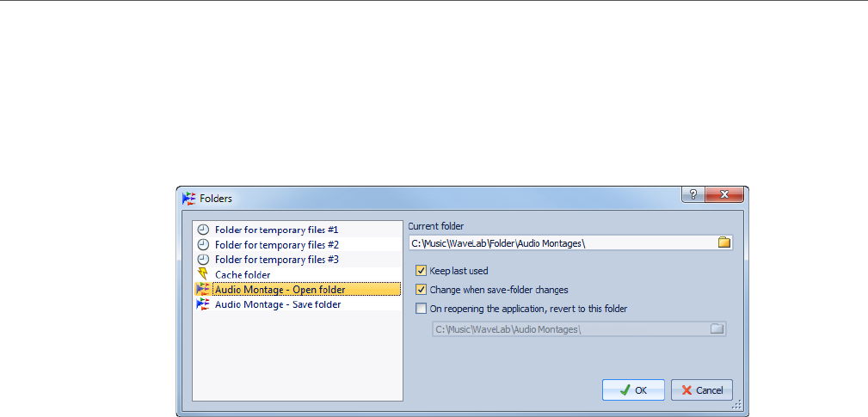
Task: Enable revert to this folder on reopening
Action: (422, 309)
